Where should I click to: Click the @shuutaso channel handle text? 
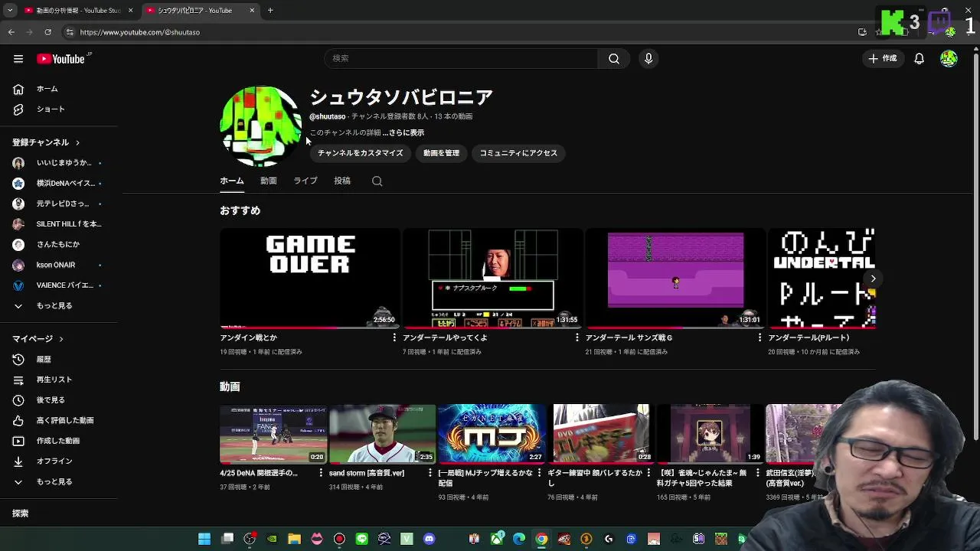(x=328, y=116)
